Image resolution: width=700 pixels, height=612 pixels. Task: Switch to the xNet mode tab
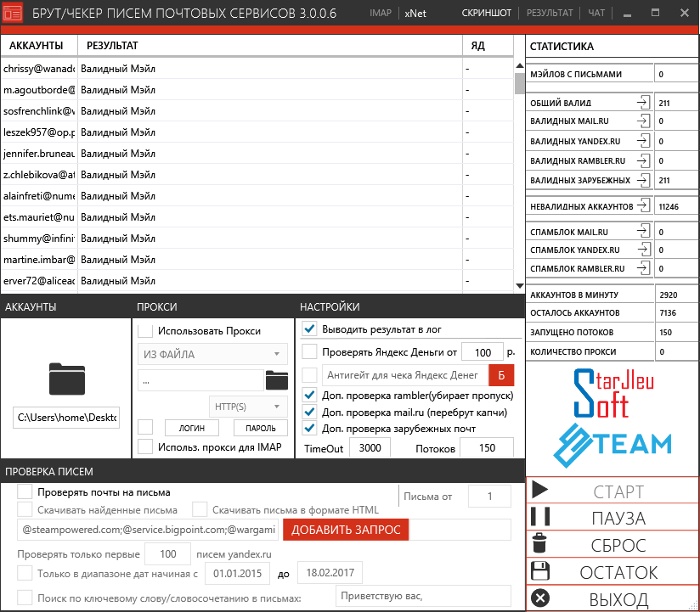point(415,14)
